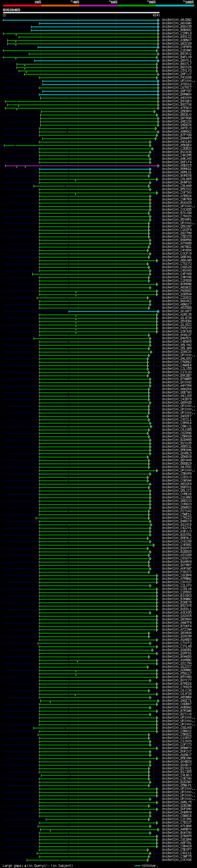Click the UniRef100_P43188 label
197x868 pixels.
pos(177,78)
